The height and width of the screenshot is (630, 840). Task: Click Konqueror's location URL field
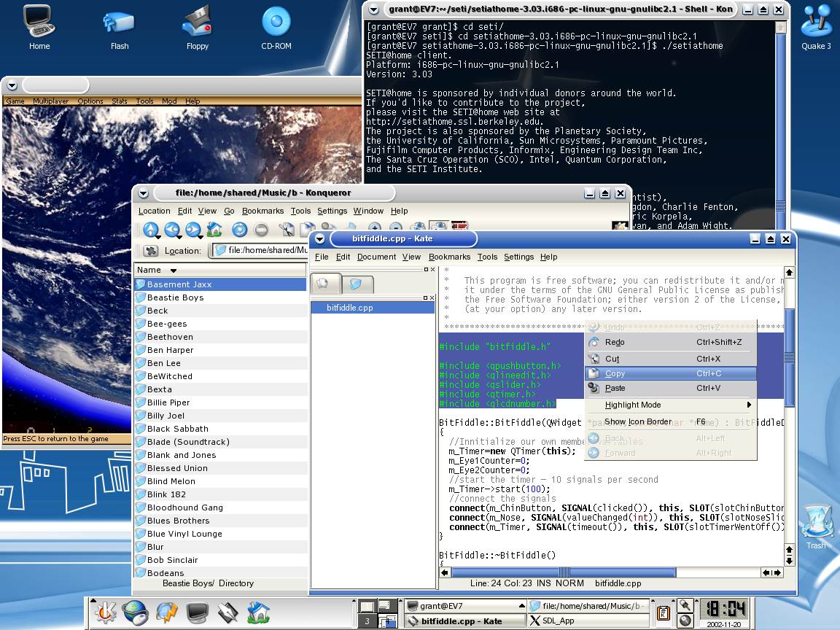click(261, 250)
